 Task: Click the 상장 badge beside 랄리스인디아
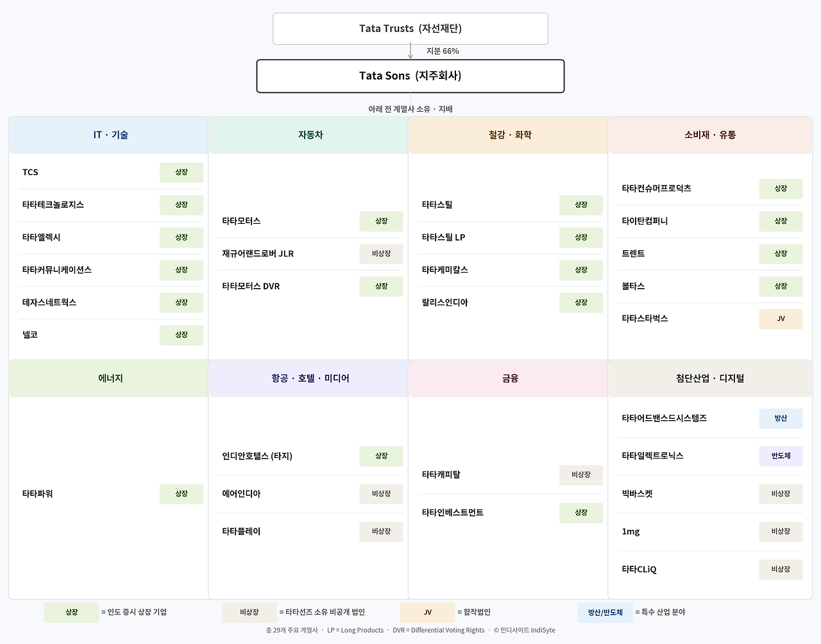point(581,303)
